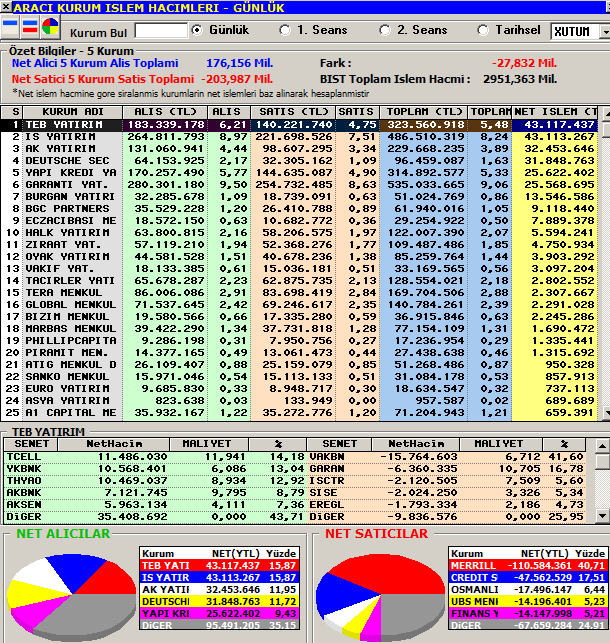Sort by the ALIS (TL) column header

165,112
